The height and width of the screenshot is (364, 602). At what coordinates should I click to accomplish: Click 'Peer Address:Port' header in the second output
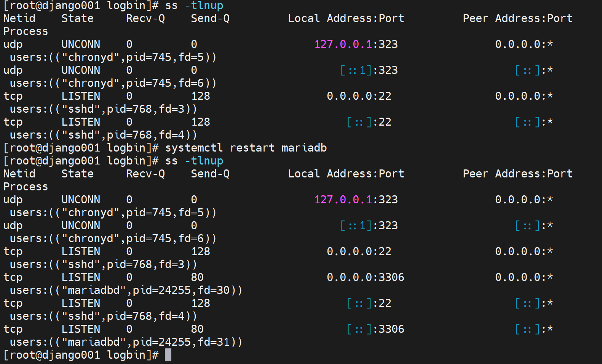tap(517, 174)
